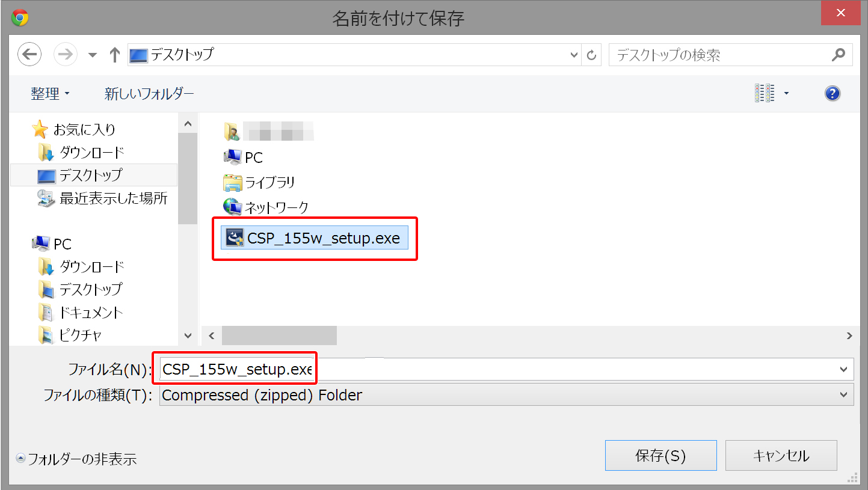Open the ネットワーク item
Image resolution: width=868 pixels, height=490 pixels.
click(266, 207)
